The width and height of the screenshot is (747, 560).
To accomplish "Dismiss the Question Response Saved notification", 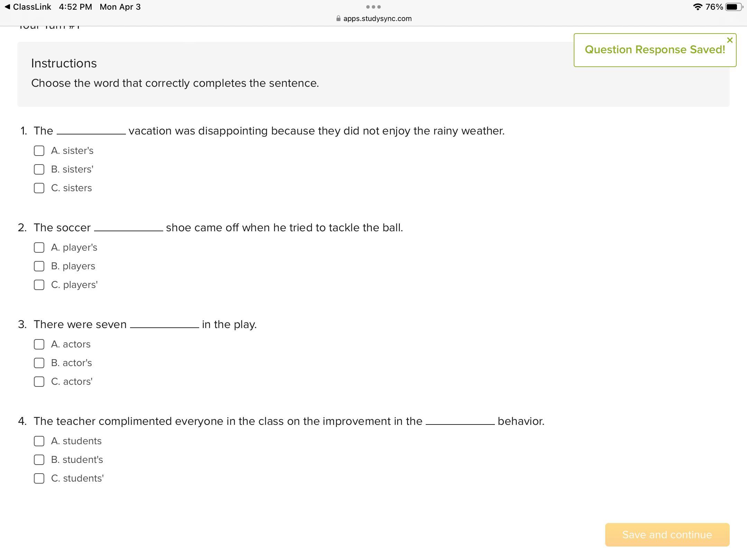I will (x=730, y=40).
